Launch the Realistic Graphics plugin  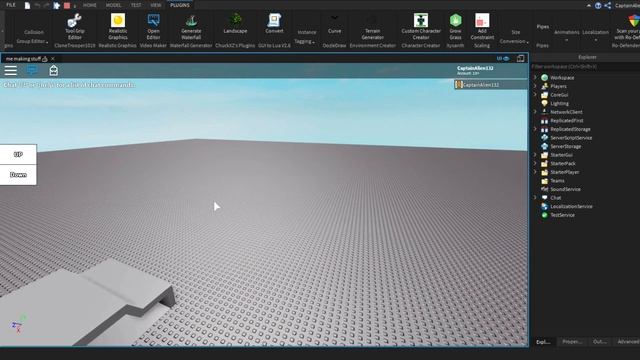click(x=118, y=27)
